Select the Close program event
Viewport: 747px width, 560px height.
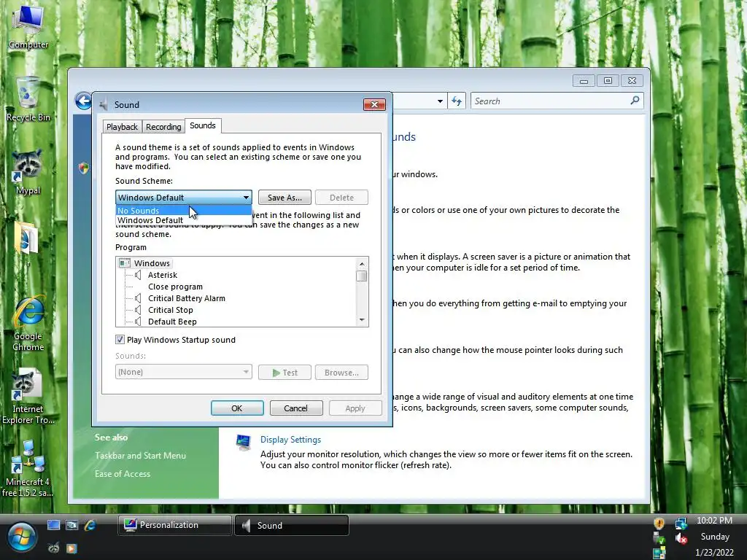(x=175, y=287)
